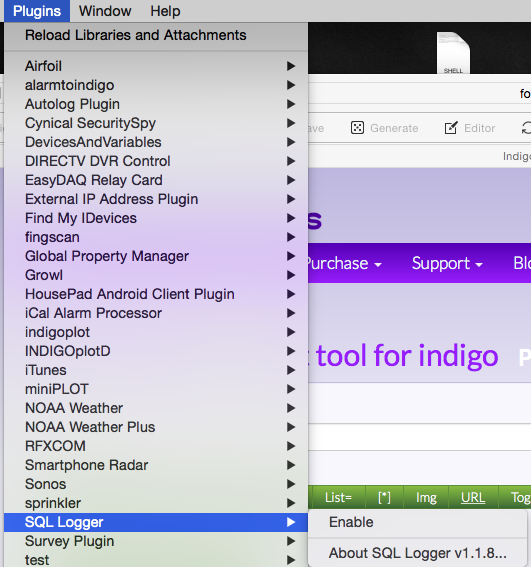Click Enable in SQL Logger submenu
The image size is (531, 567).
point(417,522)
